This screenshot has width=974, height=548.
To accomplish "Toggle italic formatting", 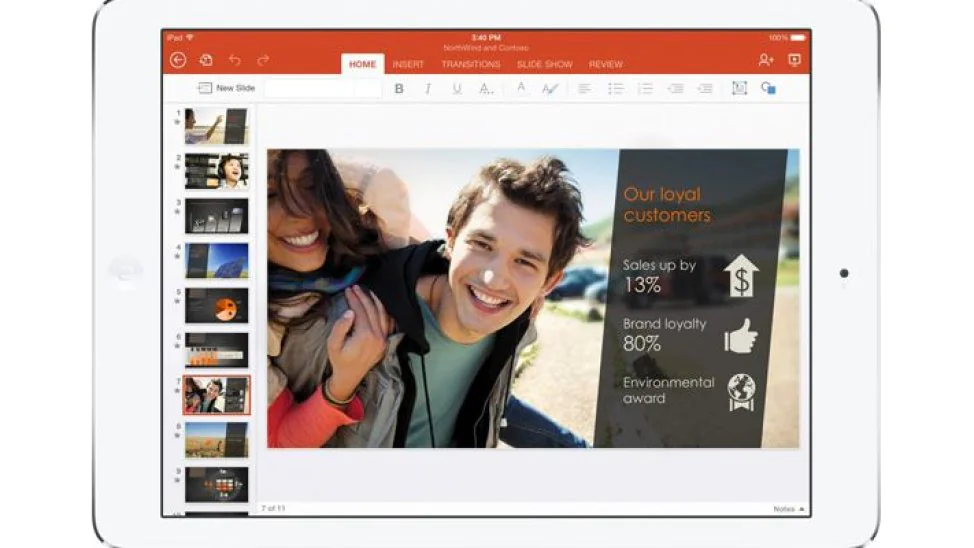I will point(428,89).
